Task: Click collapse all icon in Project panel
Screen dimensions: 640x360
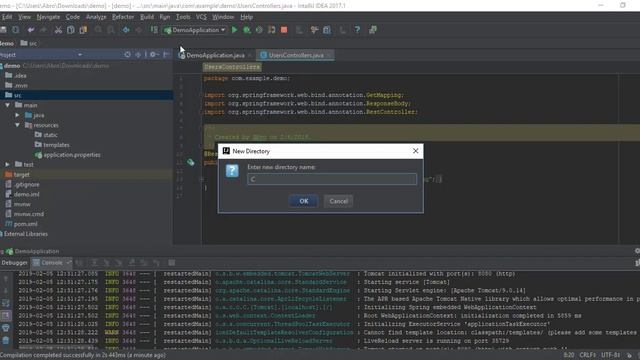Action: [x=138, y=54]
